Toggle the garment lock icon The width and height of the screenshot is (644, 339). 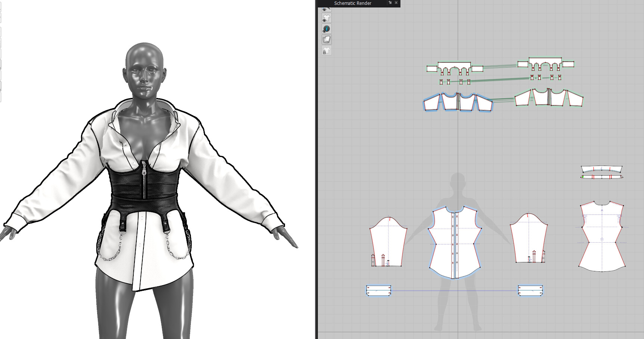[x=326, y=50]
